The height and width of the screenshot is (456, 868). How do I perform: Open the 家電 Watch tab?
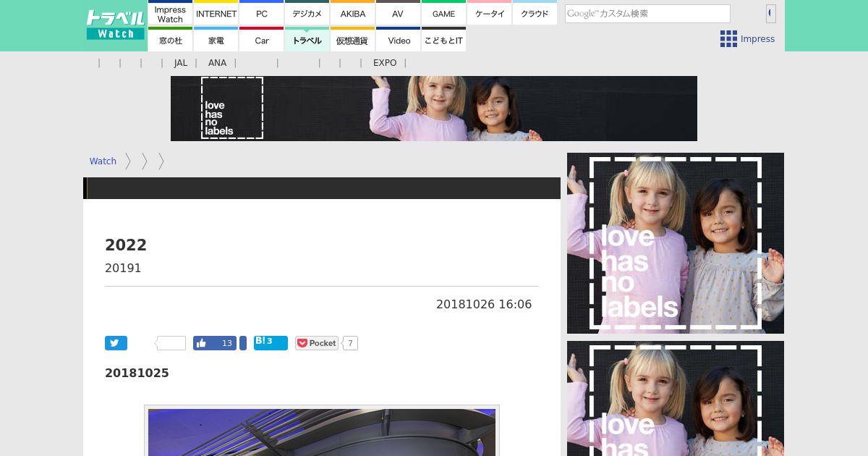pos(216,40)
